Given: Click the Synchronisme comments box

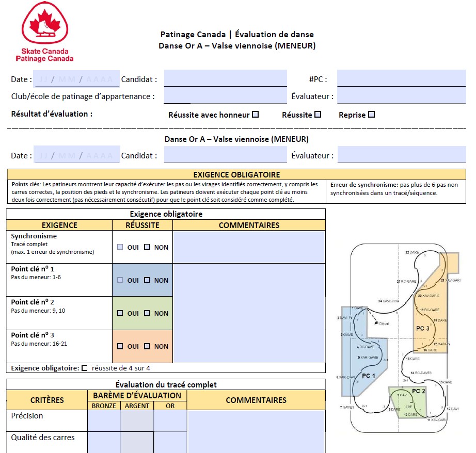Looking at the screenshot, I should coord(249,247).
